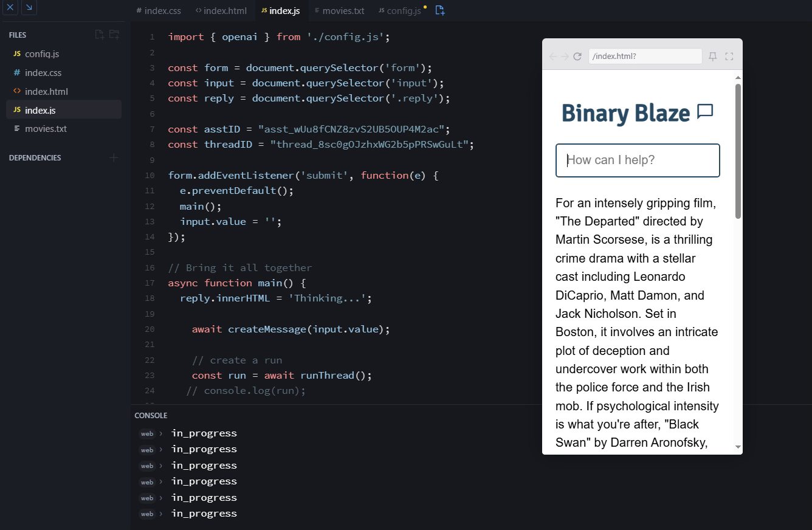This screenshot has height=530, width=812.
Task: Pin the preview browser window
Action: (x=713, y=57)
